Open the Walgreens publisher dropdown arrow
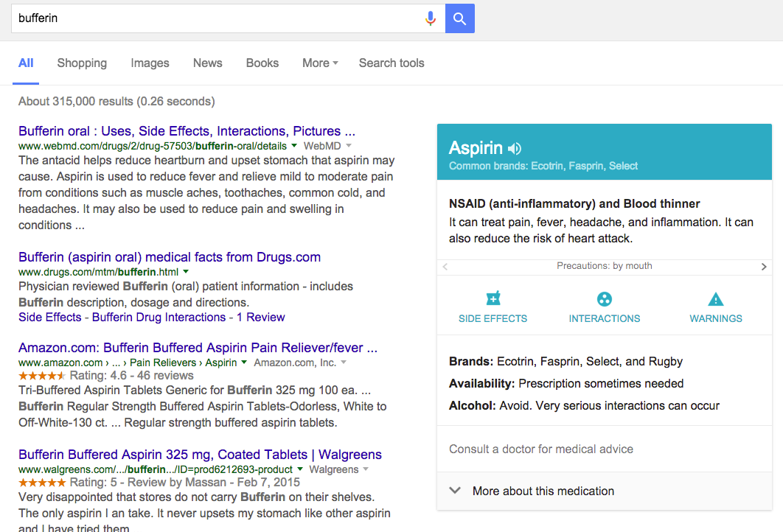 366,469
